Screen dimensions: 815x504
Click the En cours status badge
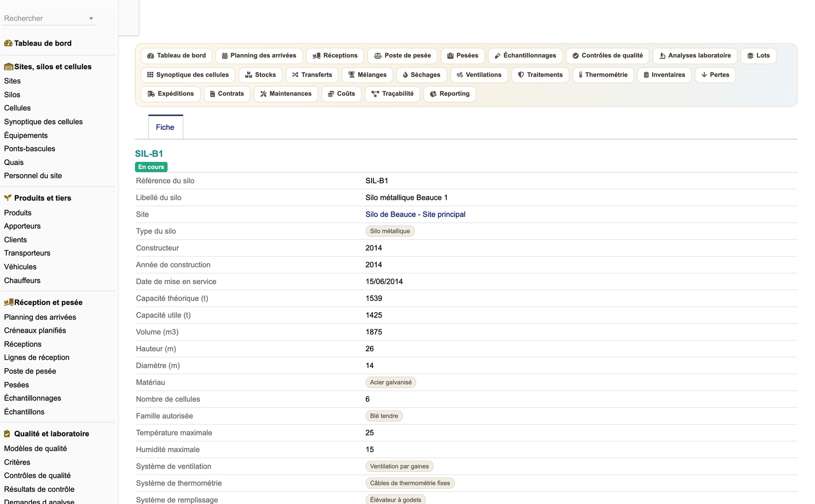(151, 167)
